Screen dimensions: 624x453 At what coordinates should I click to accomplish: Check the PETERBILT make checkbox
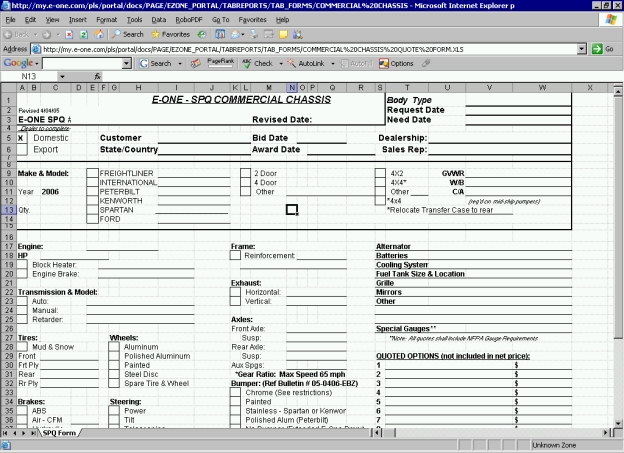[92, 191]
